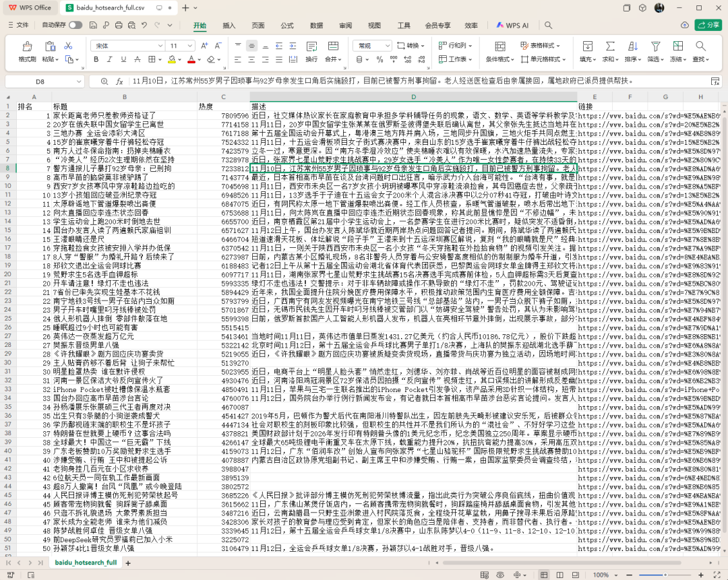
Task: Align text right horizontally
Action: [265, 59]
